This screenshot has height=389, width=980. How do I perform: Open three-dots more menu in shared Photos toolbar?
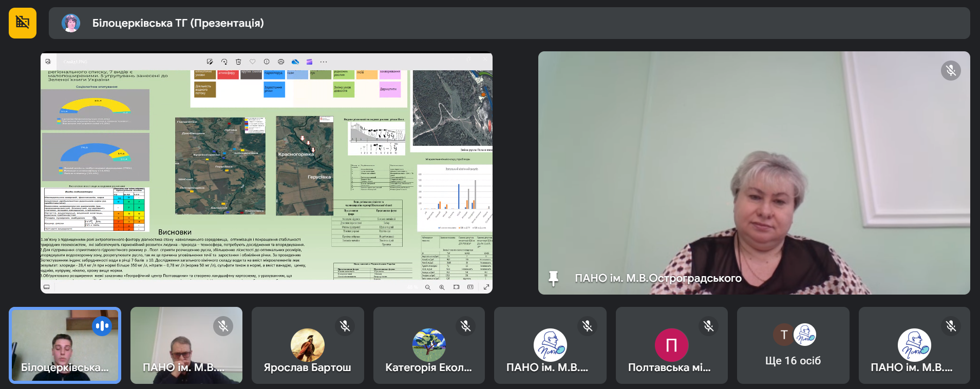(324, 62)
